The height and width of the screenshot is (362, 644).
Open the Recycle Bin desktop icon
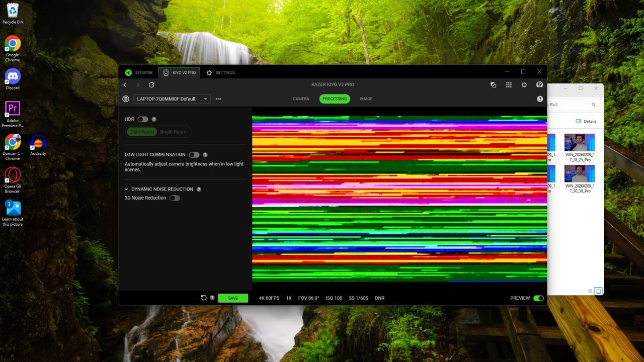click(x=13, y=14)
